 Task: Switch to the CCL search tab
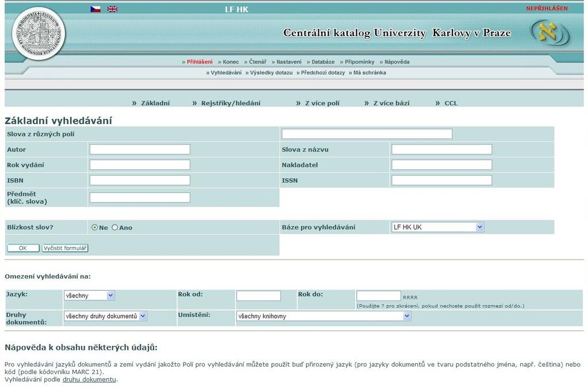pos(451,103)
